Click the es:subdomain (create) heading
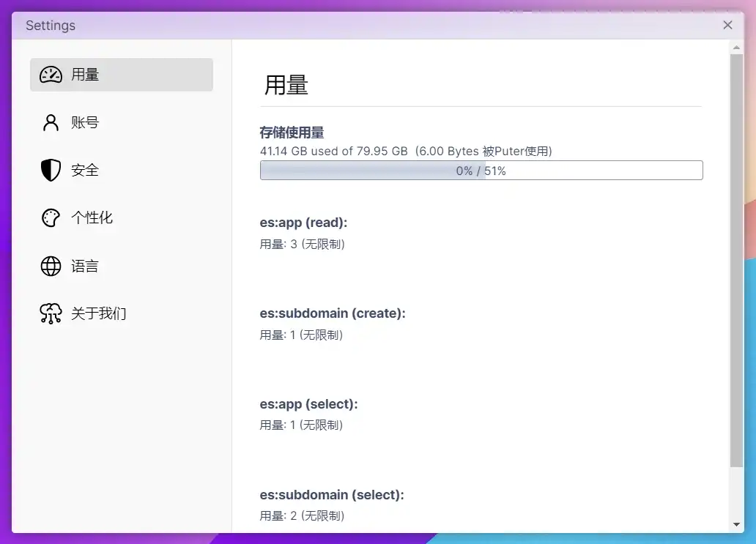Viewport: 756px width, 544px height. [x=333, y=313]
